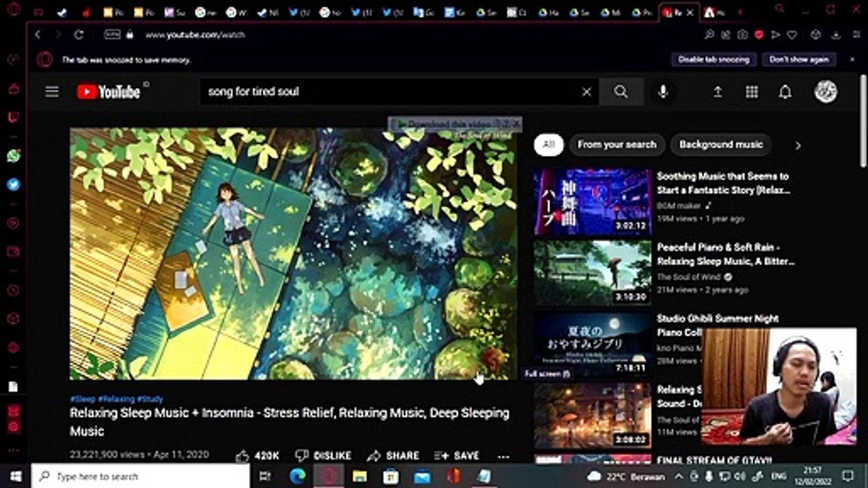Viewport: 868px width, 488px height.
Task: Open the more actions ellipsis under video
Action: 503,456
